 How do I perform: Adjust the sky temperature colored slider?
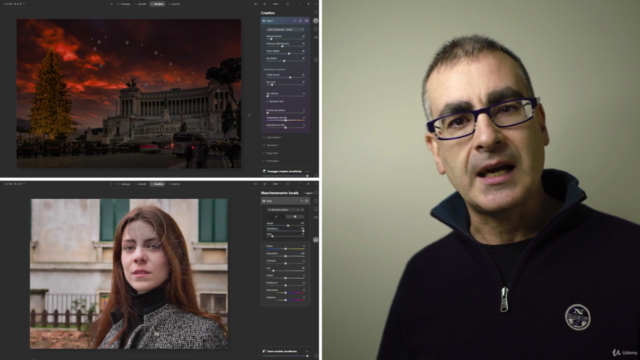(285, 120)
